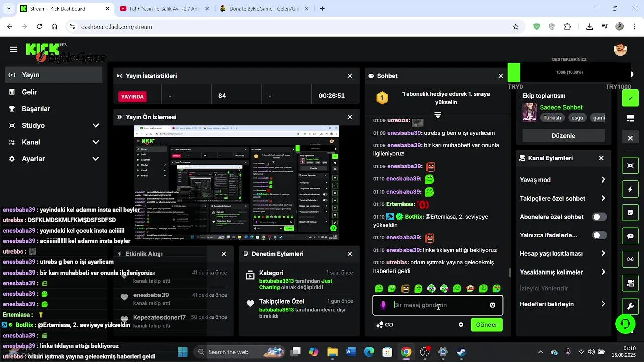The height and width of the screenshot is (362, 644).
Task: Click the document/moderation log icon in right sidebar
Action: [630, 213]
